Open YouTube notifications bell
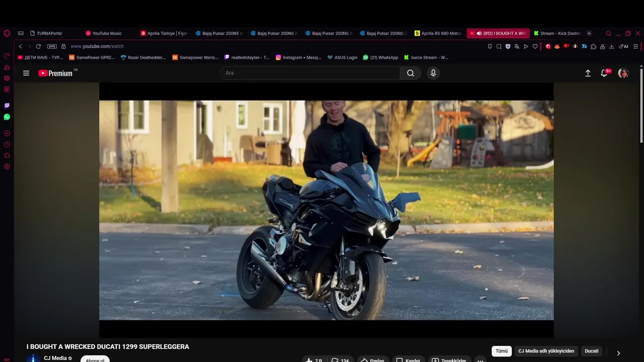The width and height of the screenshot is (644, 362). [x=604, y=73]
